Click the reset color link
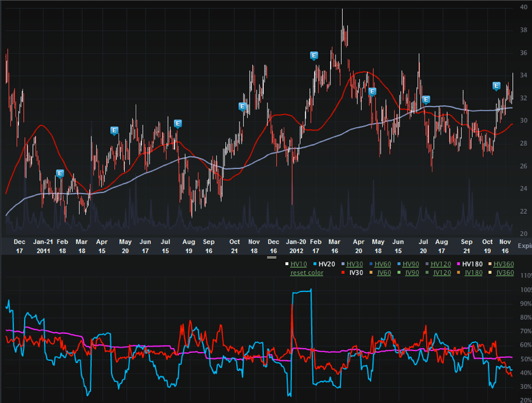 (x=307, y=273)
